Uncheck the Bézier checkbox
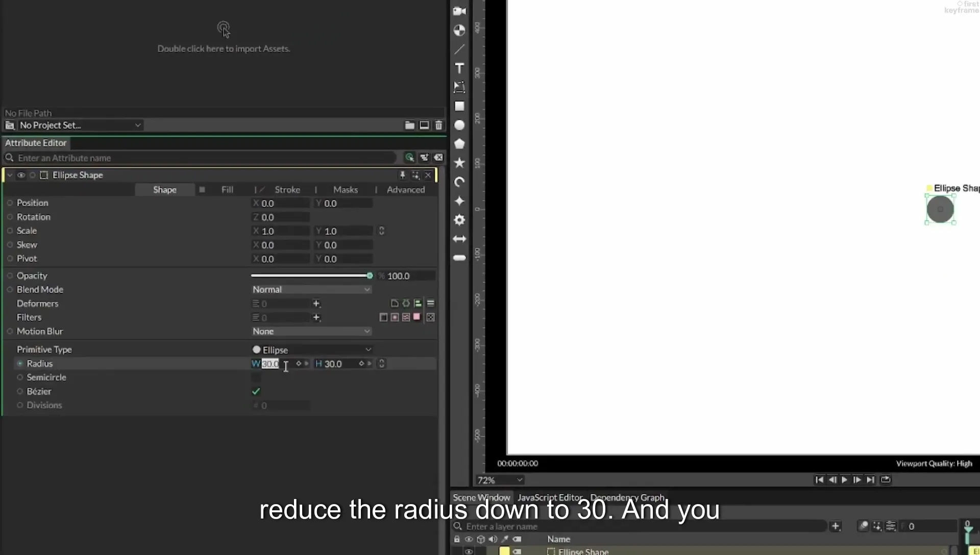This screenshot has height=555, width=980. tap(256, 391)
